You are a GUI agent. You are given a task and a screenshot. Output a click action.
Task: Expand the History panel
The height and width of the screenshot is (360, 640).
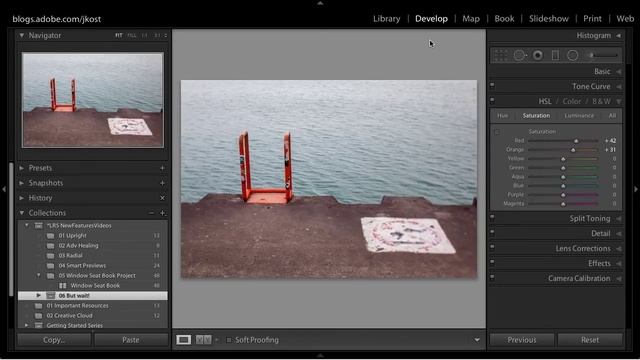(22, 198)
